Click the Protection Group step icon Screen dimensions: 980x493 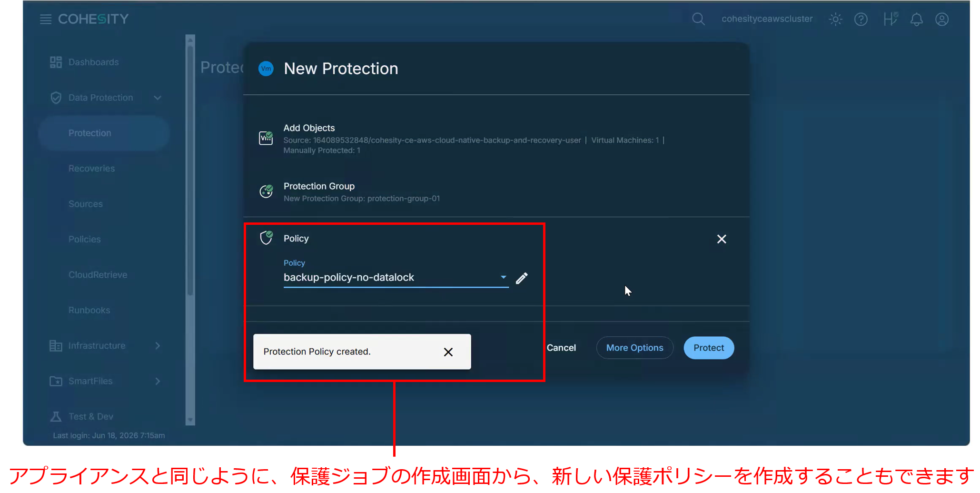(x=266, y=191)
